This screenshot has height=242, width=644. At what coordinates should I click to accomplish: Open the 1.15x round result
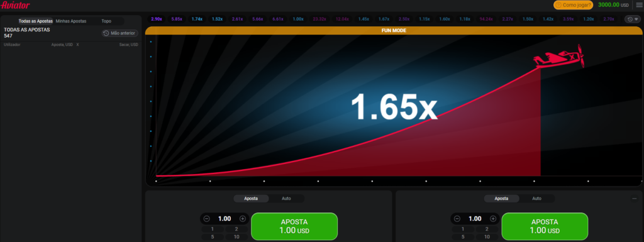(x=425, y=19)
